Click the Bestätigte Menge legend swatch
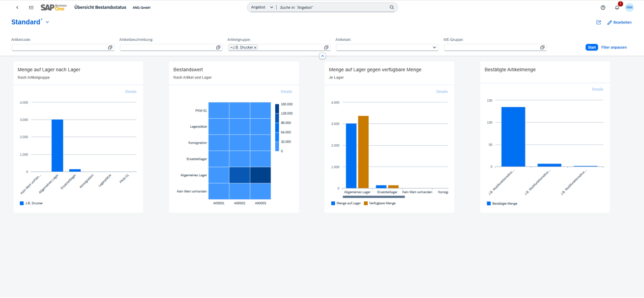This screenshot has height=298, width=644. point(489,203)
